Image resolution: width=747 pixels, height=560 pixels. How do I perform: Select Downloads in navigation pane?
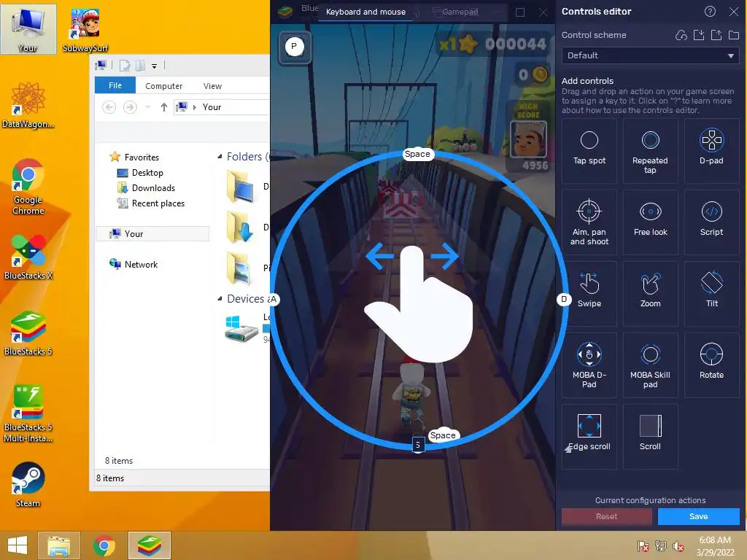pyautogui.click(x=146, y=187)
